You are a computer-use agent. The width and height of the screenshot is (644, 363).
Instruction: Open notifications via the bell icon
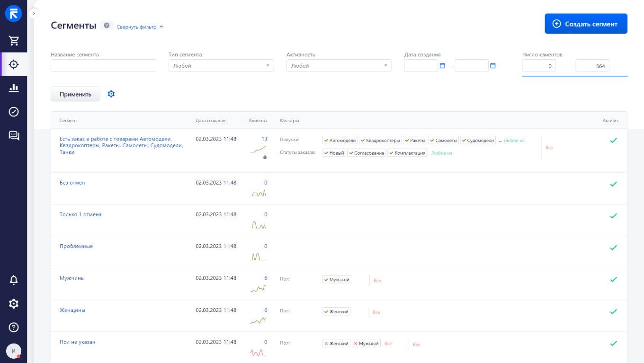[13, 280]
